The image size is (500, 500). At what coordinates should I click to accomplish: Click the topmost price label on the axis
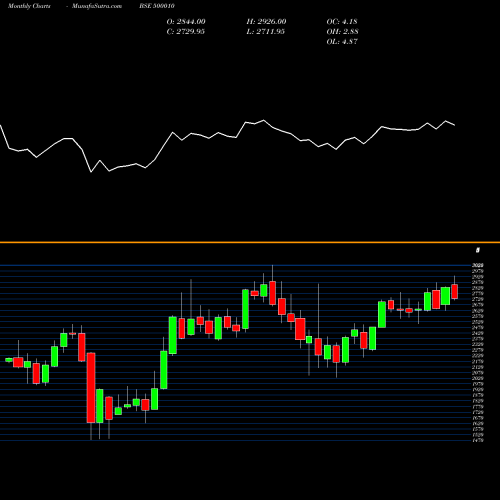[x=478, y=265]
